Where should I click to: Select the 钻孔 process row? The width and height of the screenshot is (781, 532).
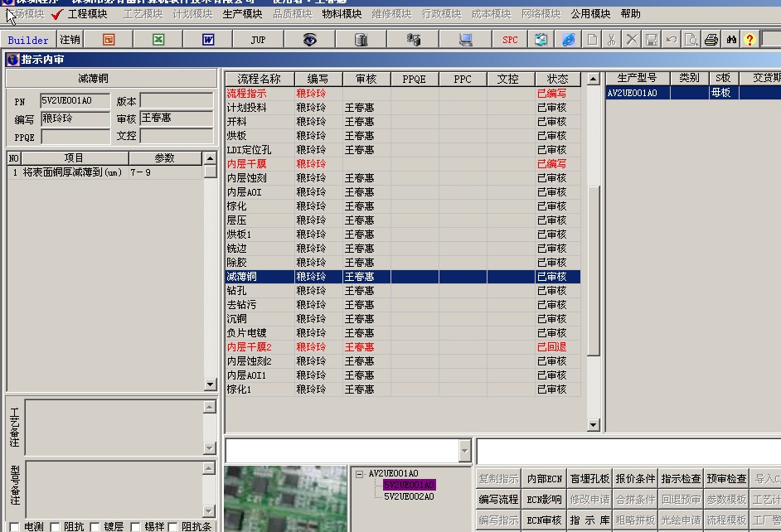tap(402, 291)
